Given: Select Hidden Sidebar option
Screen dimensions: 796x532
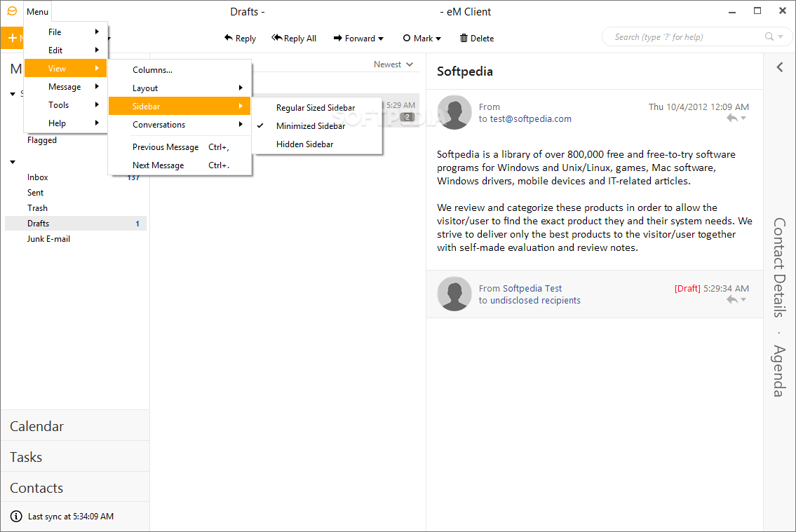Looking at the screenshot, I should (x=317, y=144).
